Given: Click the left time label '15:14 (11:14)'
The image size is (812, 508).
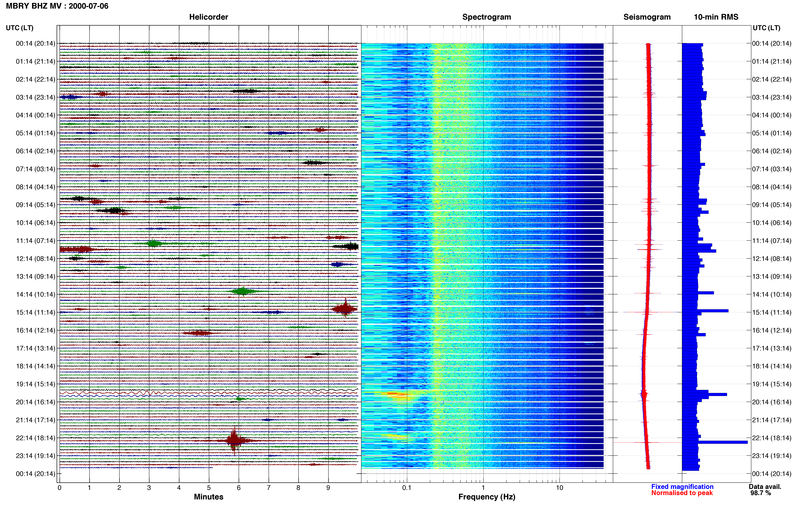Looking at the screenshot, I should pyautogui.click(x=36, y=313).
